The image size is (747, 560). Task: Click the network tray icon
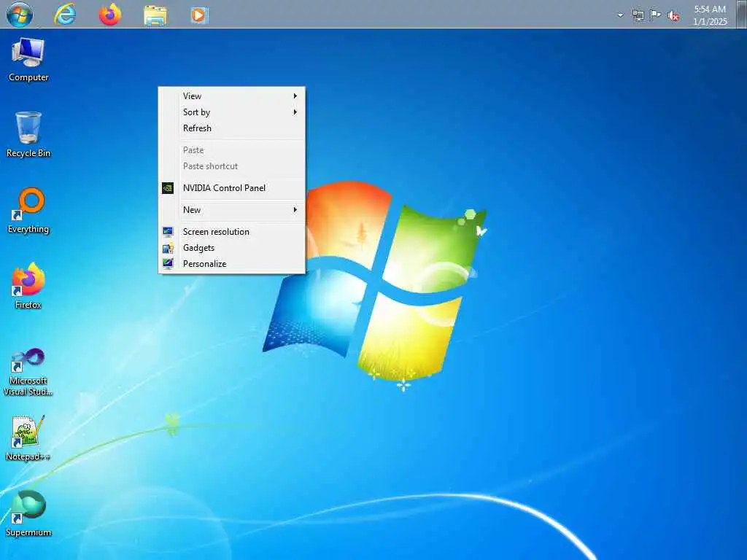click(x=638, y=15)
